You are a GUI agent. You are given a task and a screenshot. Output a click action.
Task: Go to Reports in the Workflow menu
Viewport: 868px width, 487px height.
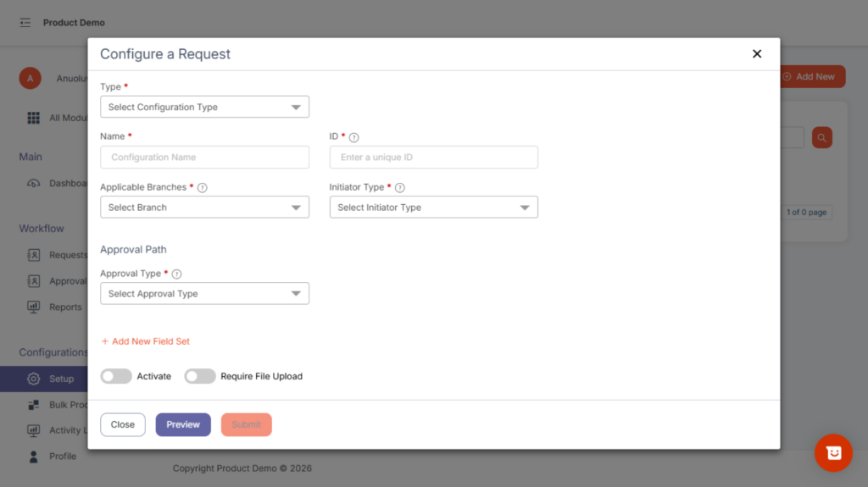pyautogui.click(x=64, y=307)
